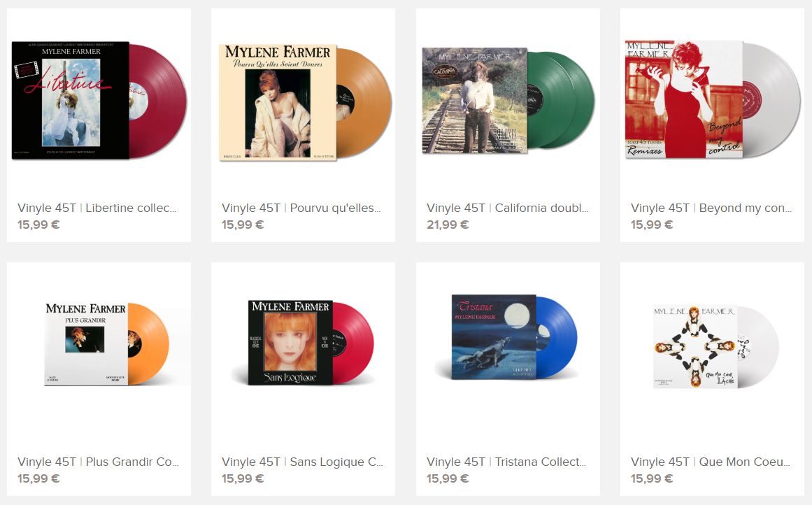
Task: Open the Libertine red vinyl image
Action: [x=99, y=101]
